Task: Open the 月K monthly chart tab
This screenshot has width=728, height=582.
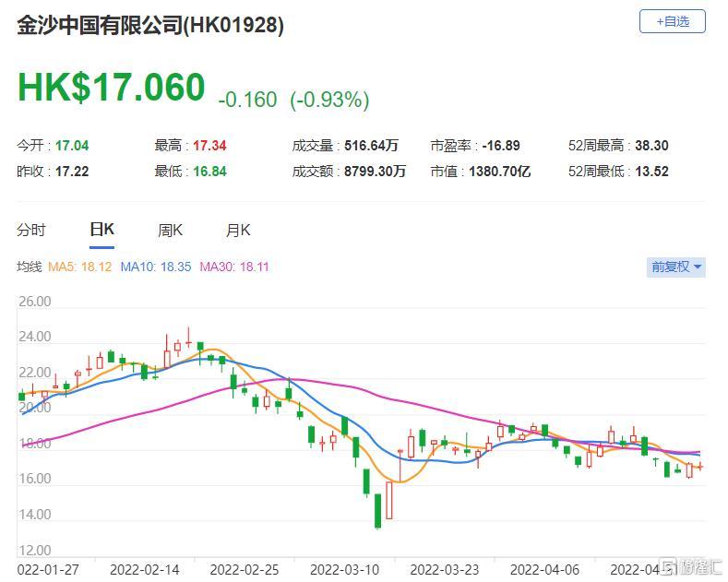Action: (x=238, y=231)
